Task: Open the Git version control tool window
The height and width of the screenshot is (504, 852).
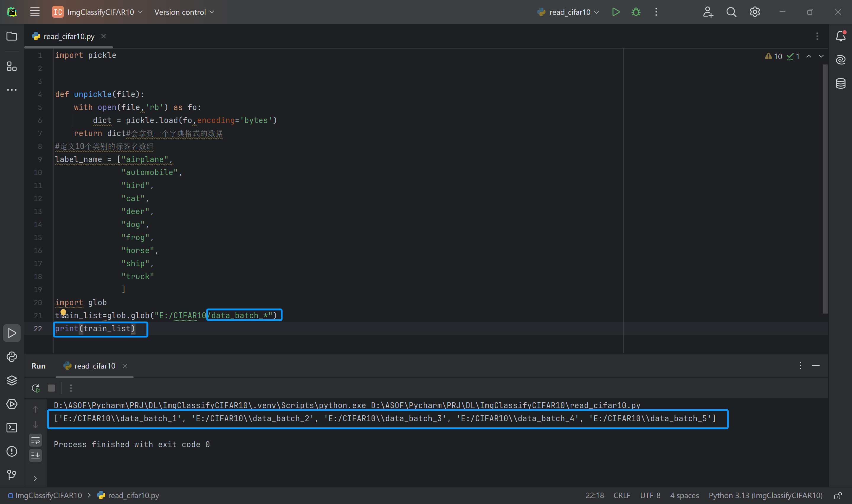Action: click(x=12, y=474)
